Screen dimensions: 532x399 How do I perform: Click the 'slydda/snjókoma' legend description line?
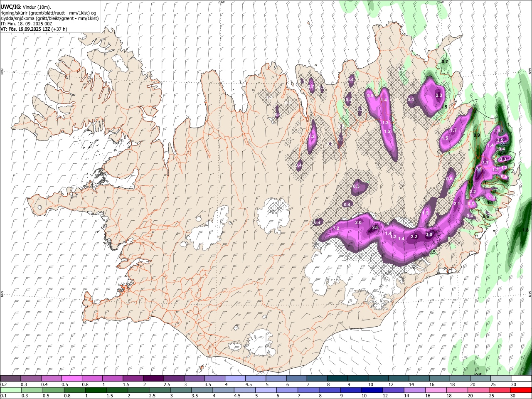tap(49, 18)
